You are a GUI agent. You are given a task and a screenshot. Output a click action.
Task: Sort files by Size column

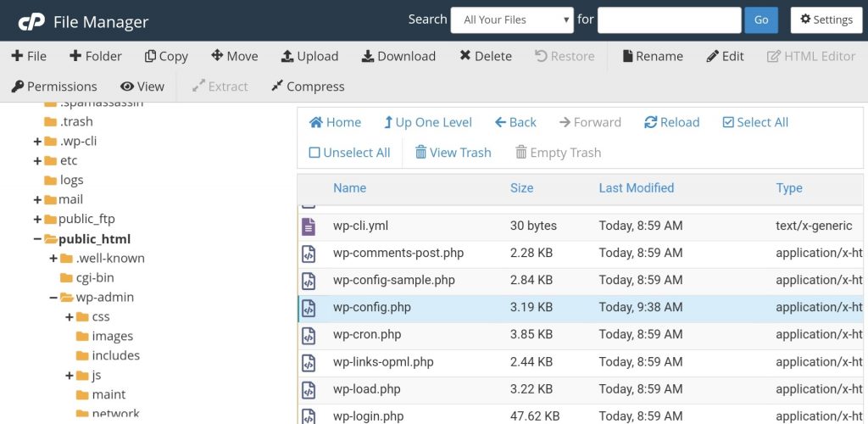(x=521, y=188)
